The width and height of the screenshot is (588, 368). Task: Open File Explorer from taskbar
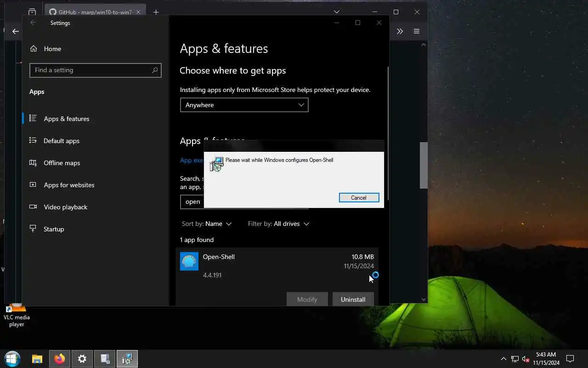(37, 359)
